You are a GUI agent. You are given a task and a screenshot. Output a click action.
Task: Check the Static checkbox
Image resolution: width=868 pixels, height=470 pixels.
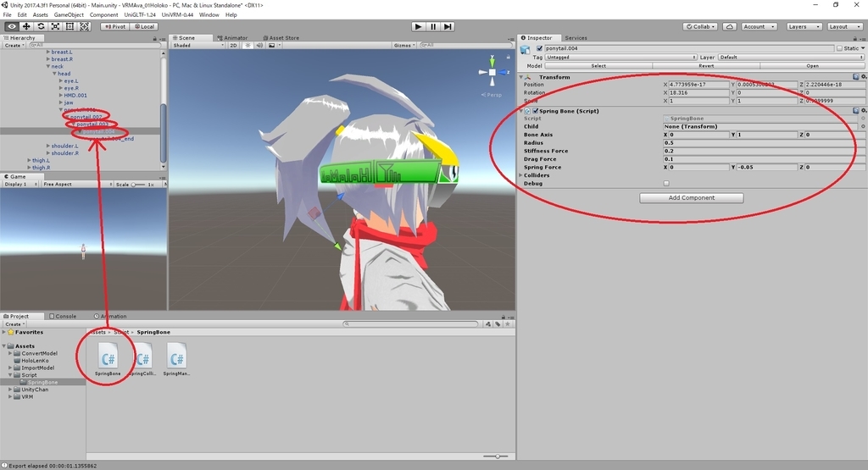click(x=839, y=48)
